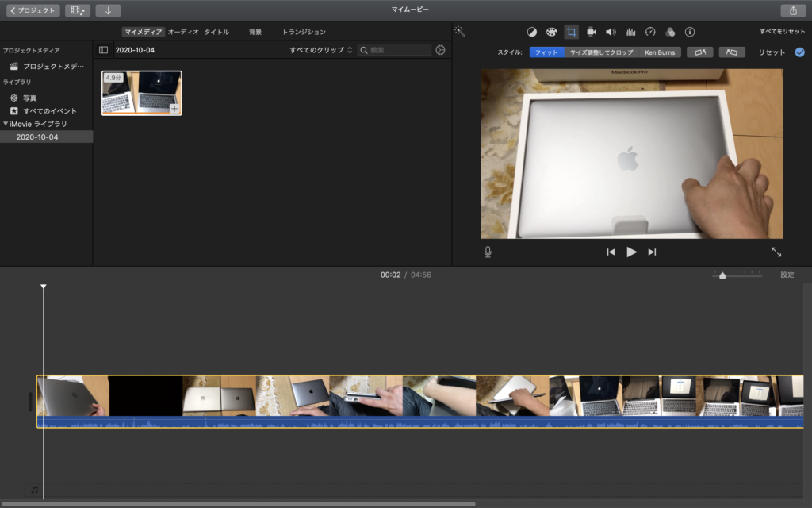Open the color correction palette tool
This screenshot has width=812, height=508.
coord(551,32)
